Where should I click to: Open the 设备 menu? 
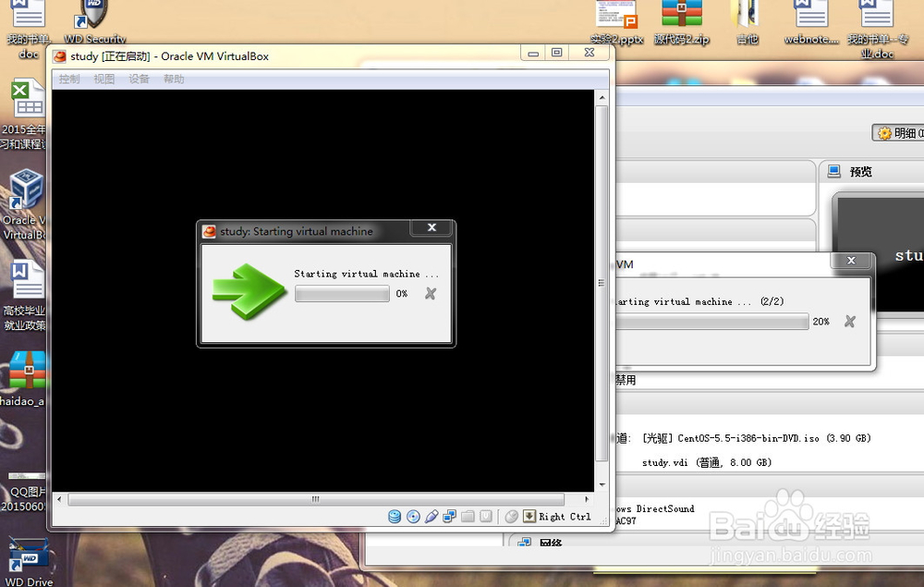point(140,79)
